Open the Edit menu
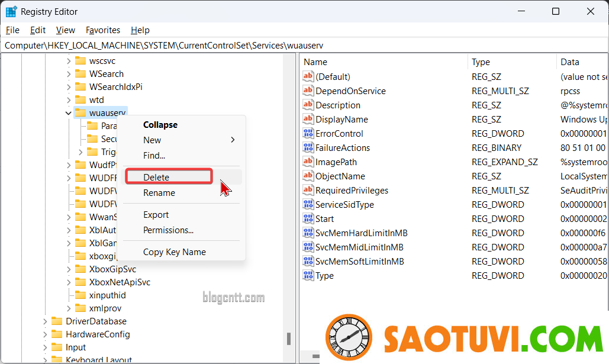 (38, 30)
